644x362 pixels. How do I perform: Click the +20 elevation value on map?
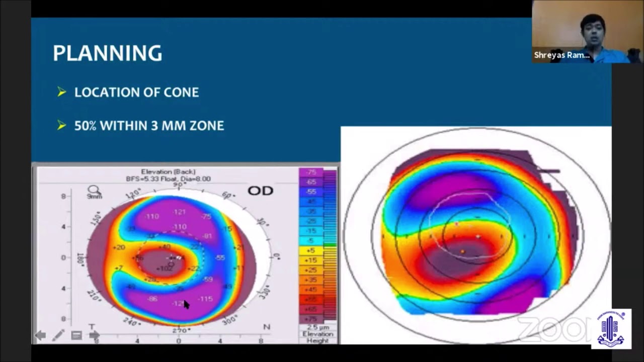(x=119, y=247)
